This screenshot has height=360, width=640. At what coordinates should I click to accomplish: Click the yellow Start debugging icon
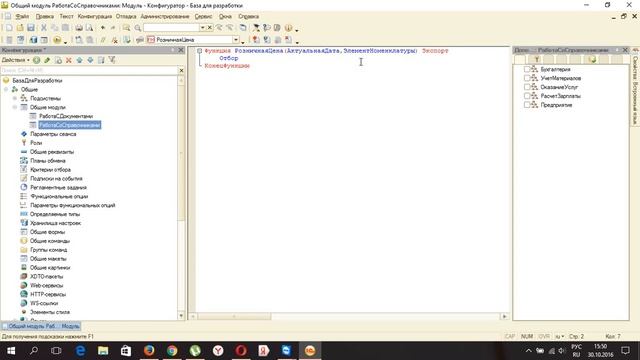click(57, 40)
